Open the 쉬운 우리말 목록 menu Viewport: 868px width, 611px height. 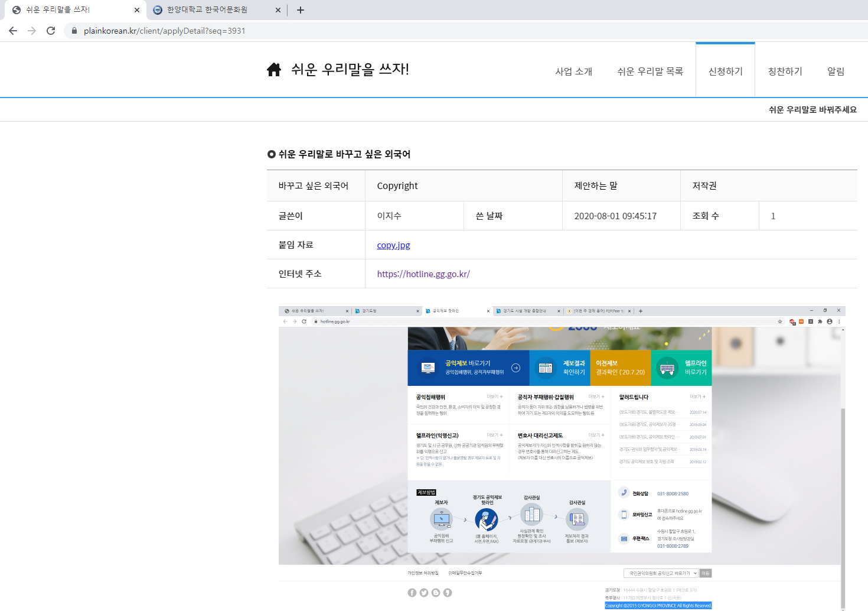[650, 71]
